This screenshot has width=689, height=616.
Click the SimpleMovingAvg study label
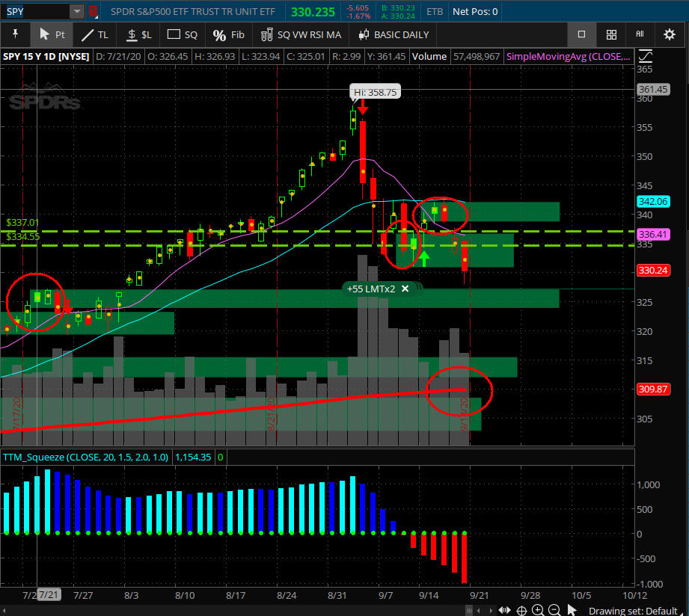pos(568,57)
